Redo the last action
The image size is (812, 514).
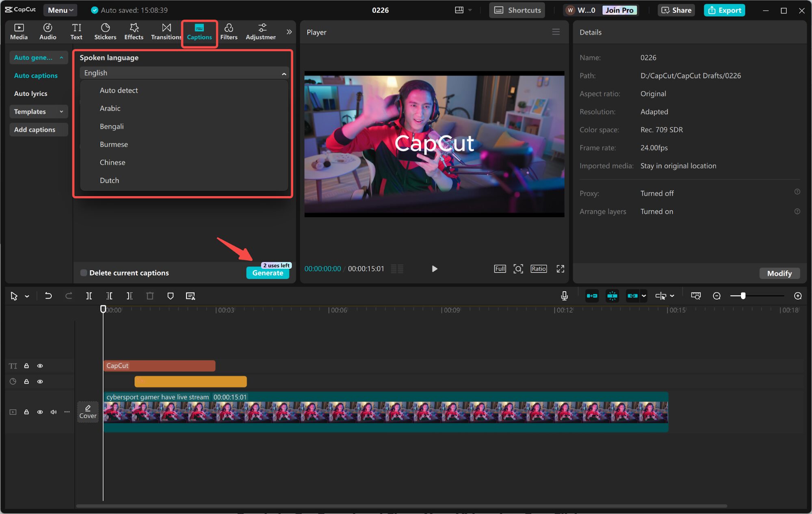(69, 296)
